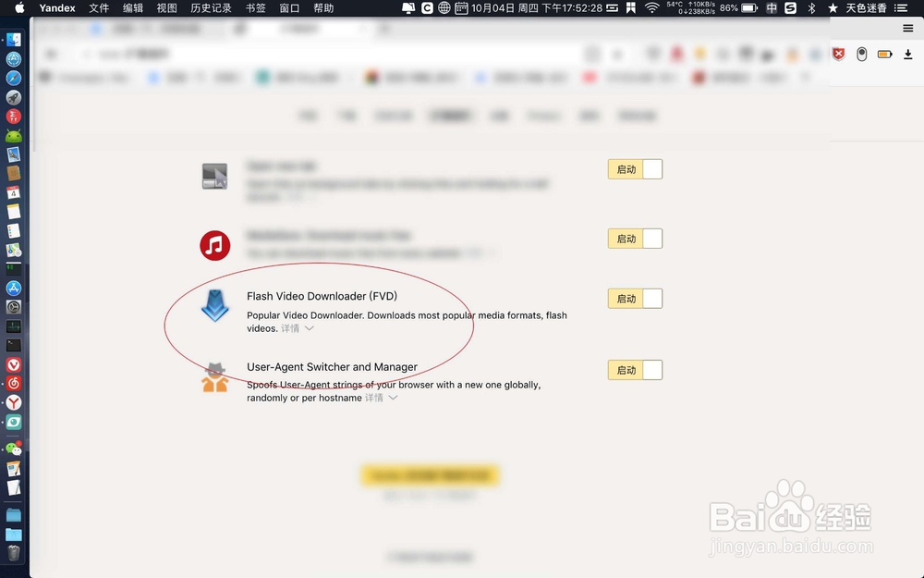Click the Sogou S input icon
924x578 pixels.
pyautogui.click(x=791, y=7)
